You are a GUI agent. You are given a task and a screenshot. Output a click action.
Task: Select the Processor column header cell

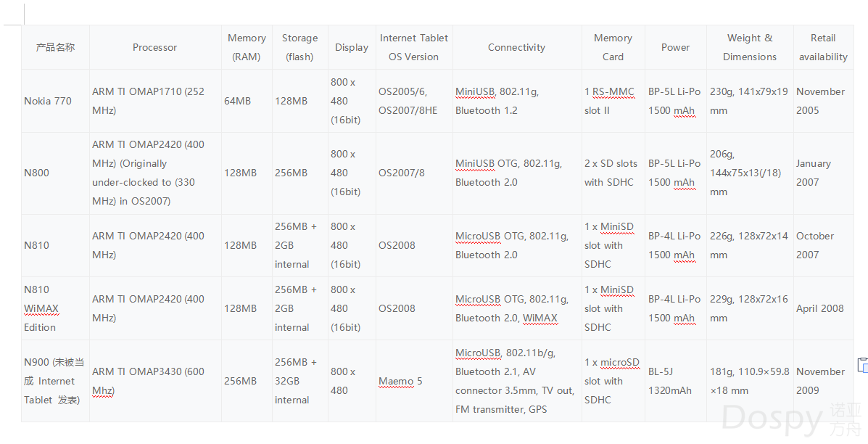[155, 48]
